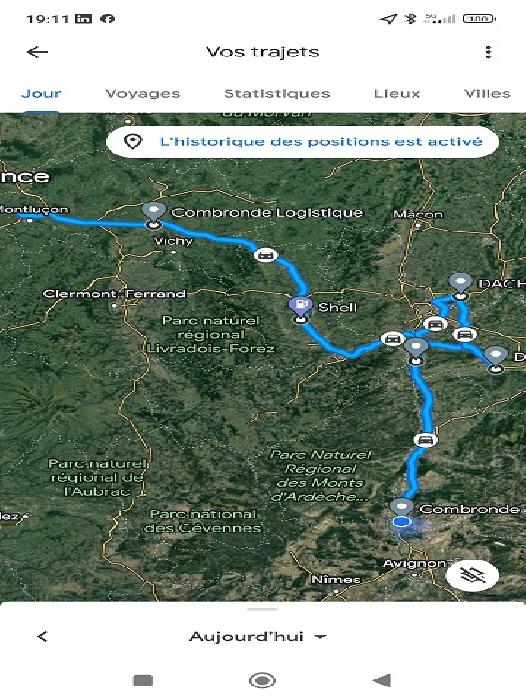
Task: Tap the car icon above Combronde destination
Action: (426, 440)
